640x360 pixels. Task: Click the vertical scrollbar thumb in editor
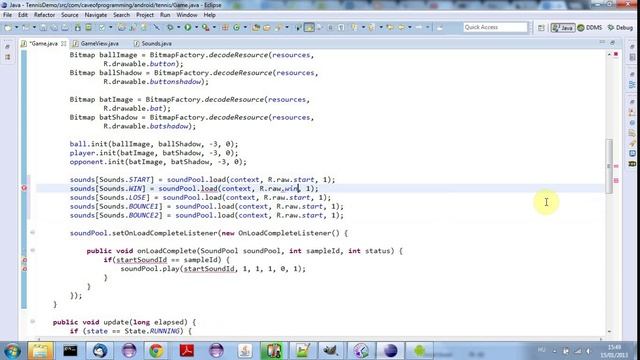(x=609, y=166)
